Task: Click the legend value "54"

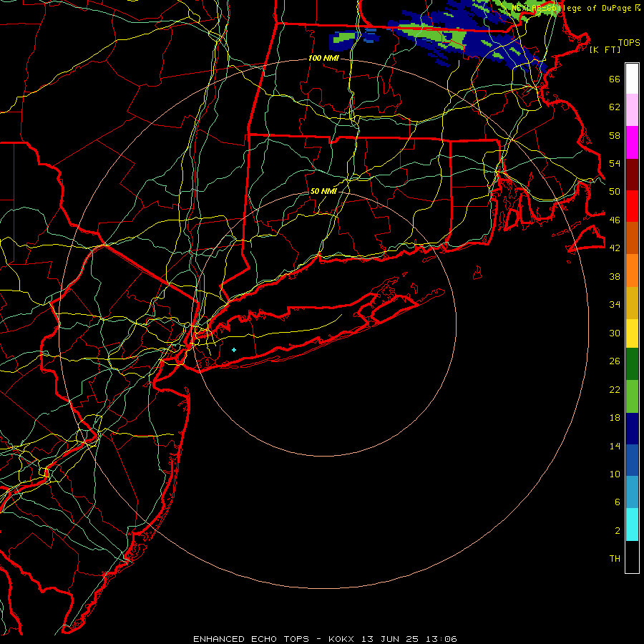Action: (x=615, y=163)
